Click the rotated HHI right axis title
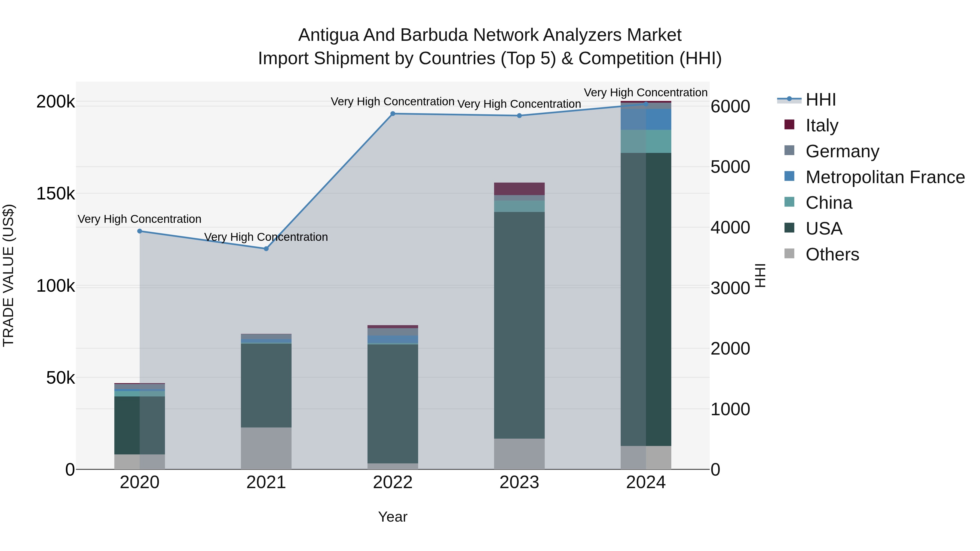Screen dimensions: 980x551 (760, 275)
